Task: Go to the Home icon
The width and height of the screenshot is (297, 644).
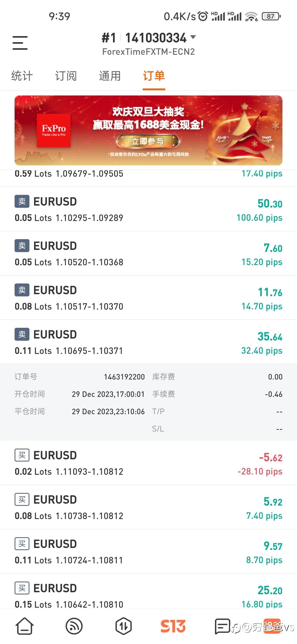Action: 25,626
